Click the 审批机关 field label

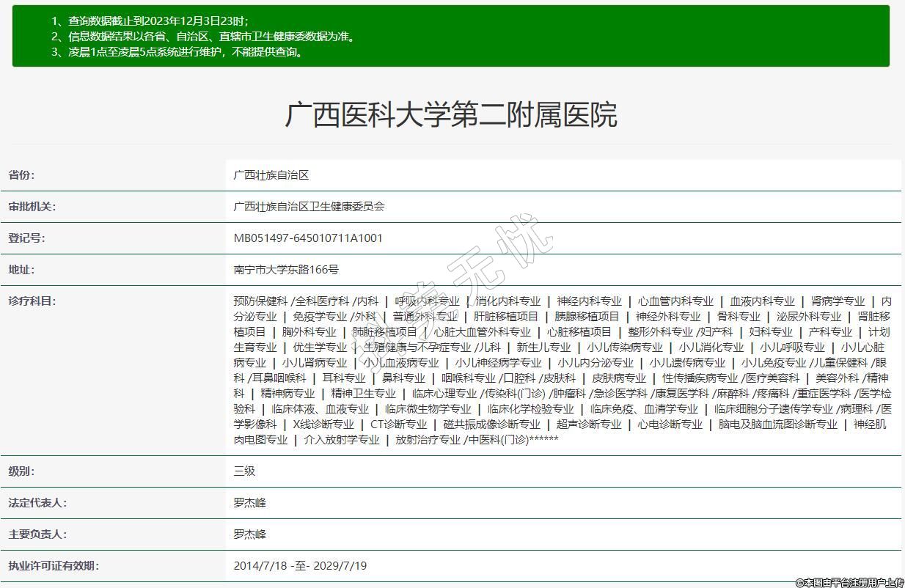point(32,207)
